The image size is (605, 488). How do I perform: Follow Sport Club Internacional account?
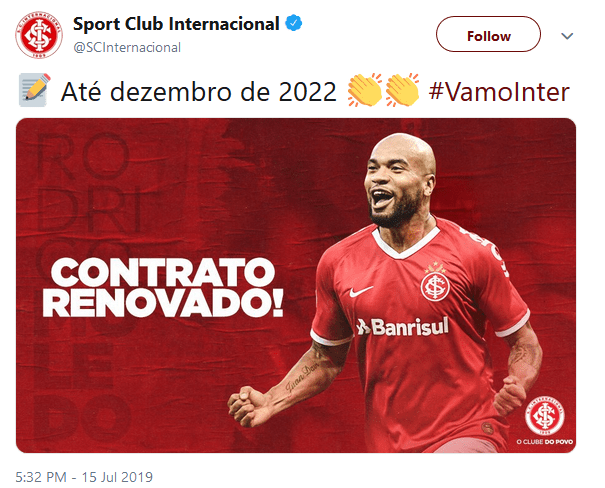click(x=488, y=34)
